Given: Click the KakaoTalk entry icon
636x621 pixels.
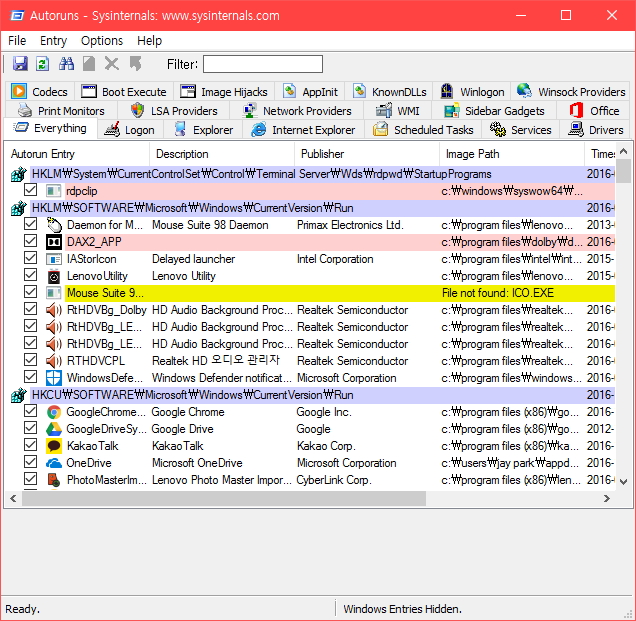Looking at the screenshot, I should 54,446.
